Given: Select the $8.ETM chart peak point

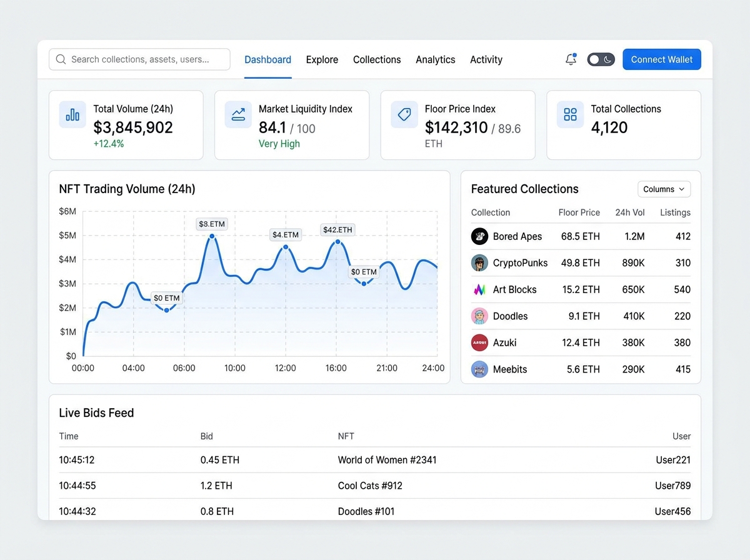Looking at the screenshot, I should pyautogui.click(x=212, y=236).
